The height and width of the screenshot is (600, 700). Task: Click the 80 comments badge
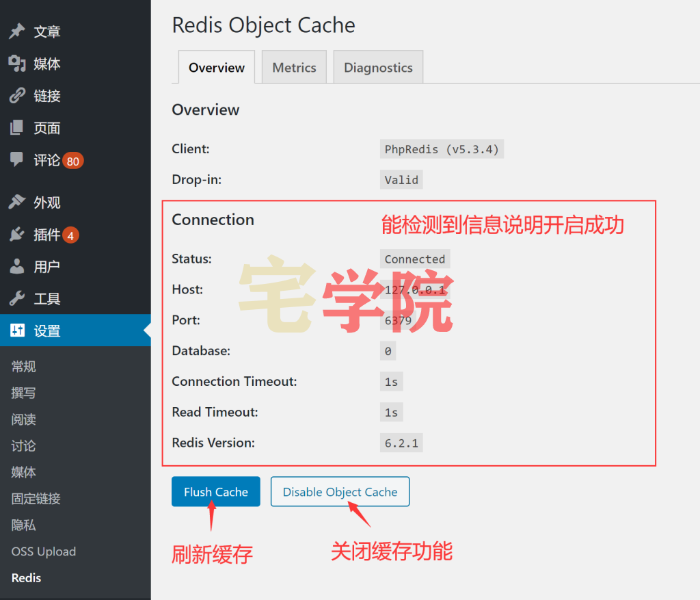click(72, 161)
